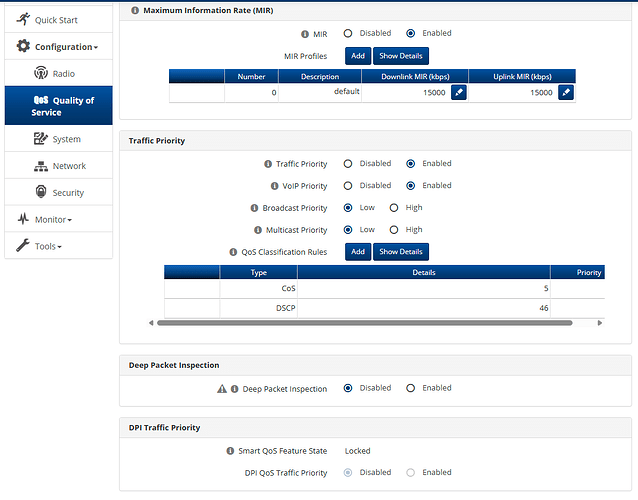The image size is (638, 500).
Task: Click the Monitor pulse icon
Action: (23, 219)
